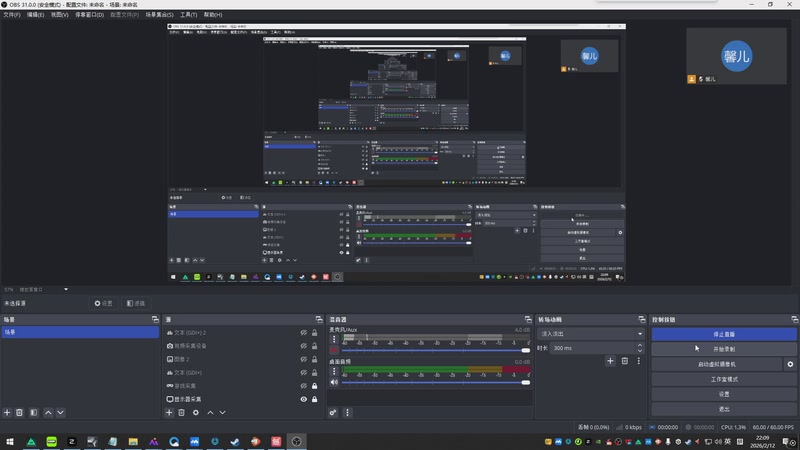The width and height of the screenshot is (800, 450).
Task: Click the 停止直播 button
Action: [x=724, y=334]
